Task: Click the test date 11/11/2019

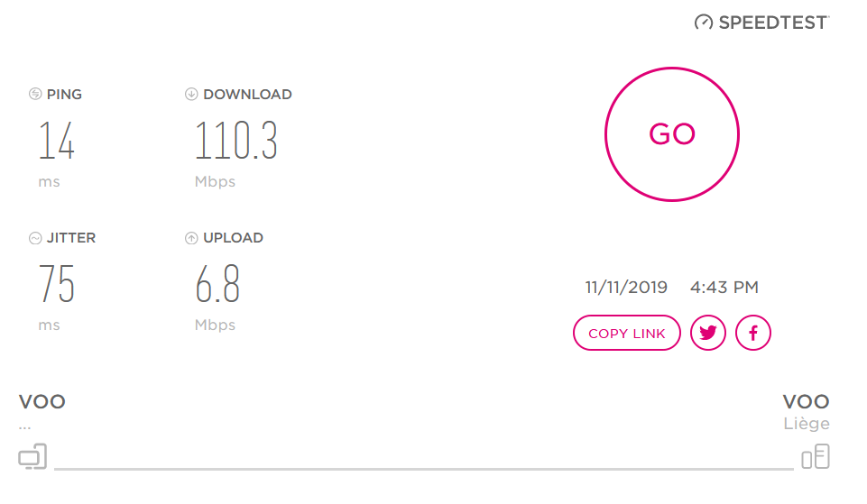Action: (626, 288)
